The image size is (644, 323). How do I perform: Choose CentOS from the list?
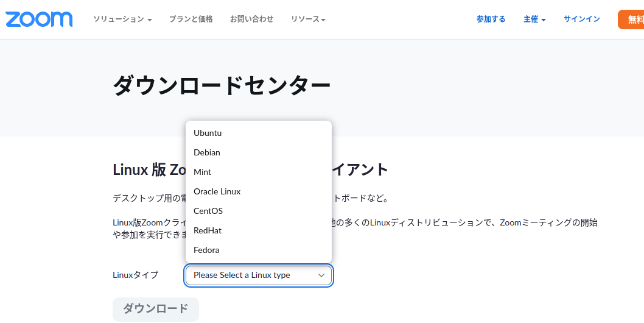tap(259, 211)
